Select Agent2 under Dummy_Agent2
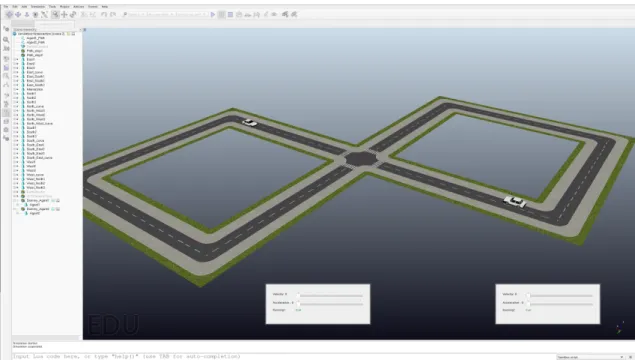Screen dimensions: 635x360 coord(34,213)
